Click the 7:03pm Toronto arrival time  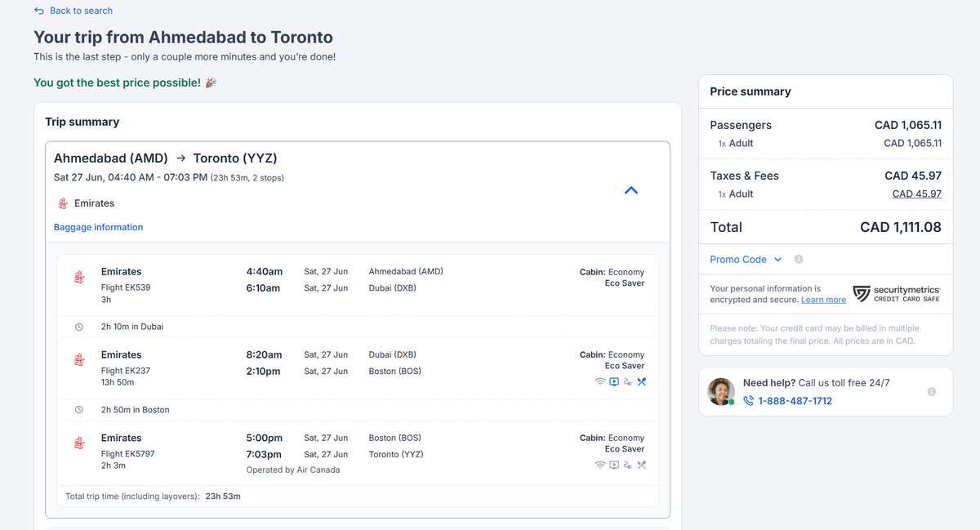(x=264, y=454)
